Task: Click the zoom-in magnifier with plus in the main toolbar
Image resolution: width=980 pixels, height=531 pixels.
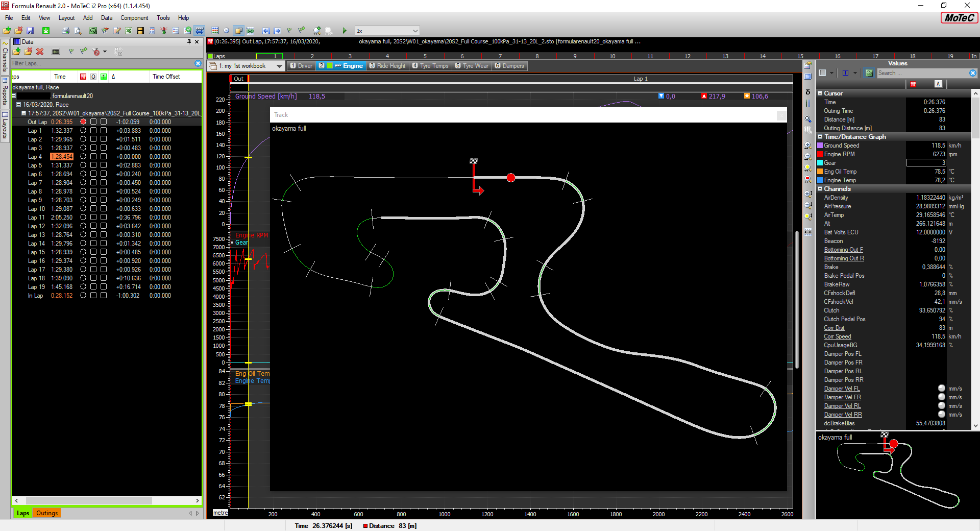Action: 317,31
